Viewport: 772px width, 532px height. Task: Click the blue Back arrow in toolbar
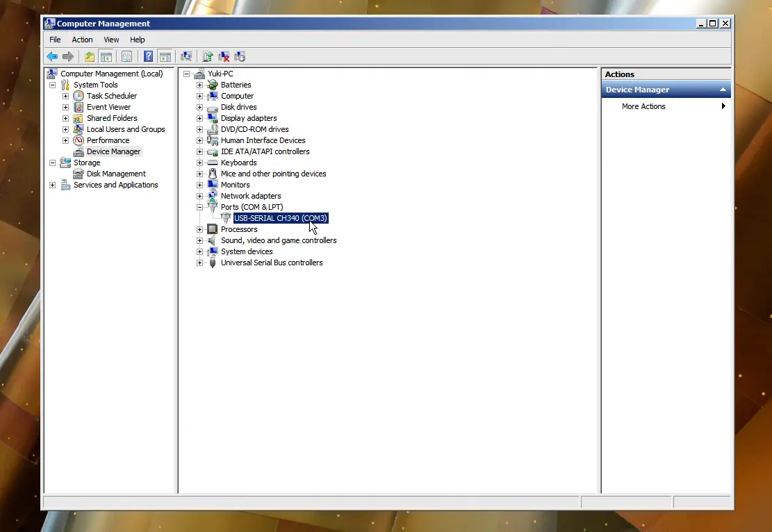pos(52,56)
